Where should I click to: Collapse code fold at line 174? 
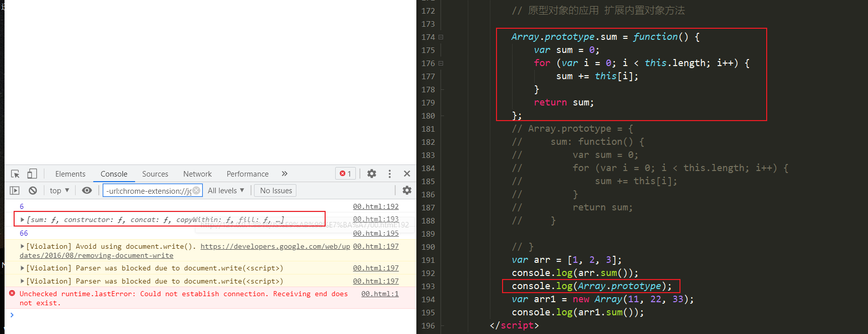point(441,37)
